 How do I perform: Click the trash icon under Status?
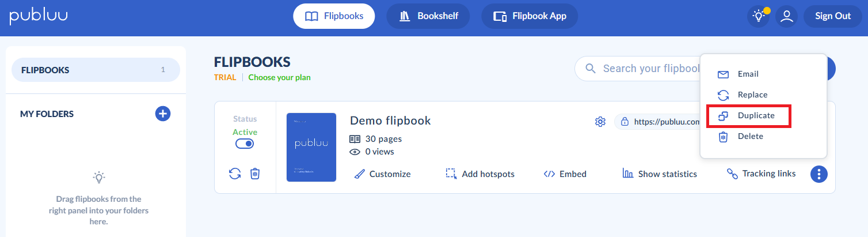point(255,173)
